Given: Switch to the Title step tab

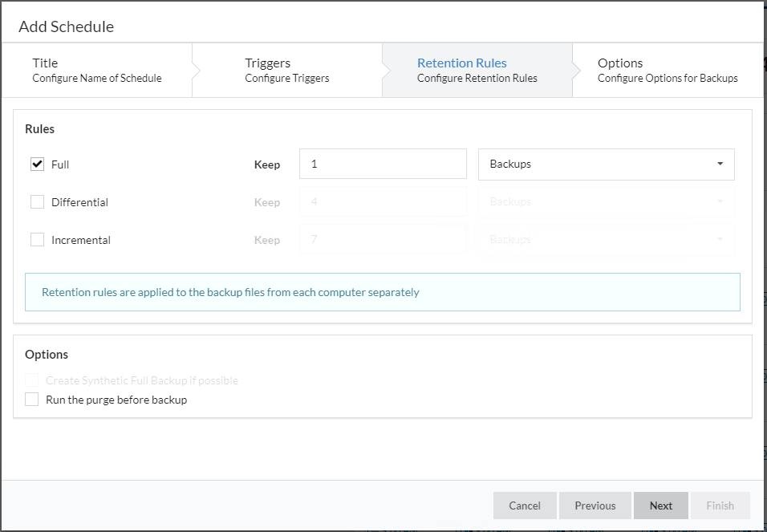Looking at the screenshot, I should tap(96, 71).
